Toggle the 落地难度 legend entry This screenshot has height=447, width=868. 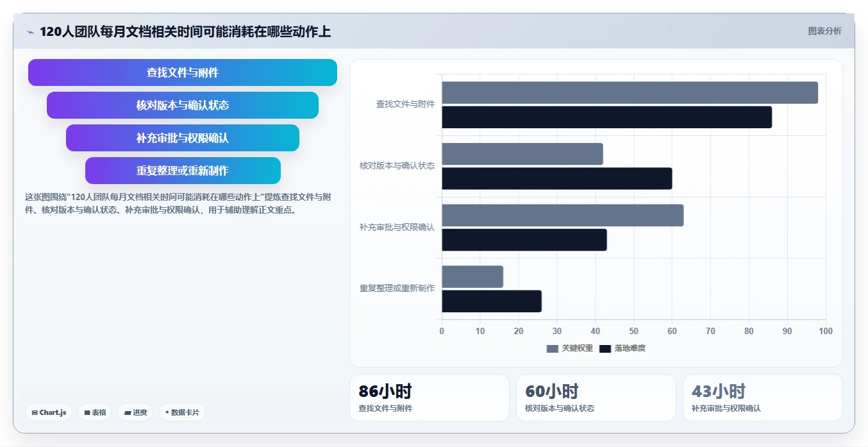[622, 348]
